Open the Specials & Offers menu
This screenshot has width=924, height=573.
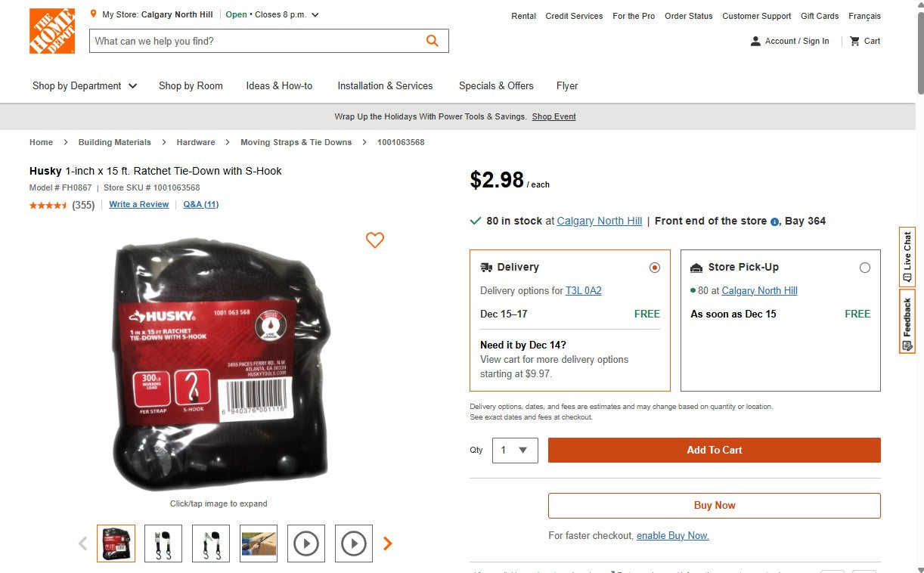tap(496, 86)
